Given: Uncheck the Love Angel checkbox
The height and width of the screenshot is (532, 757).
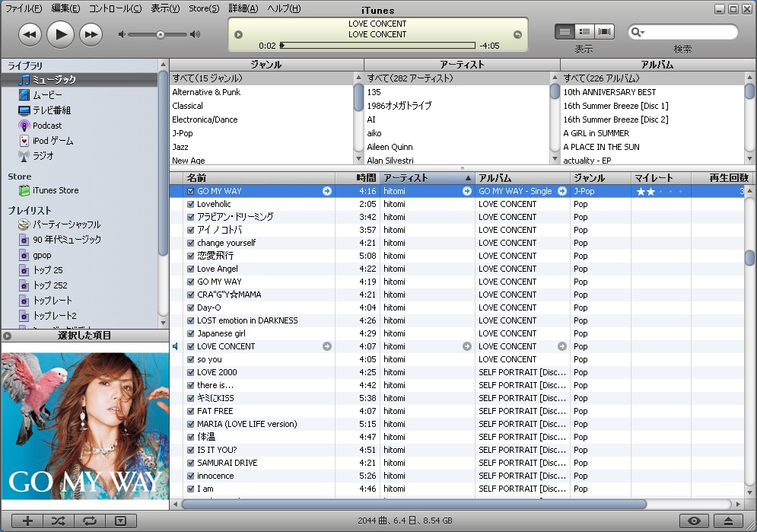Looking at the screenshot, I should click(x=191, y=269).
